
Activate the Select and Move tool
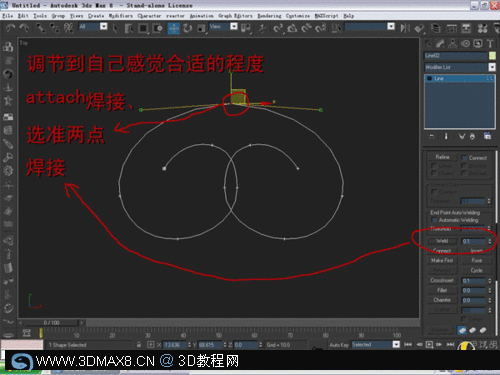[x=174, y=28]
